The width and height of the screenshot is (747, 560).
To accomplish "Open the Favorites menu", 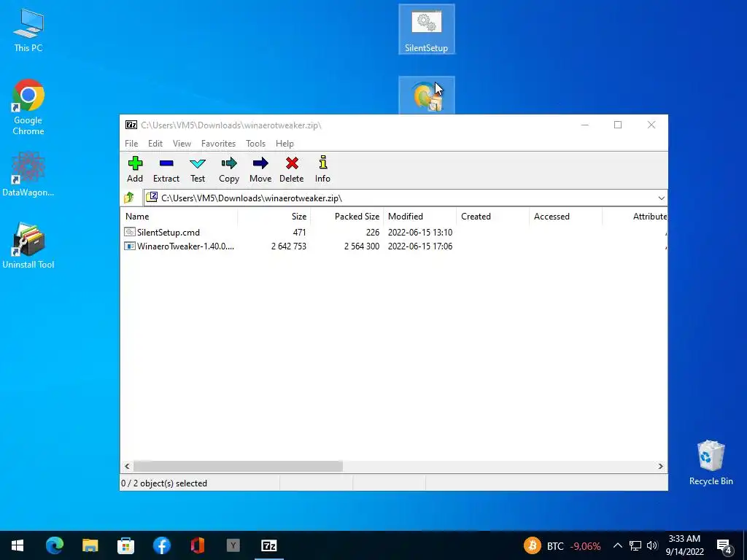I will click(218, 144).
